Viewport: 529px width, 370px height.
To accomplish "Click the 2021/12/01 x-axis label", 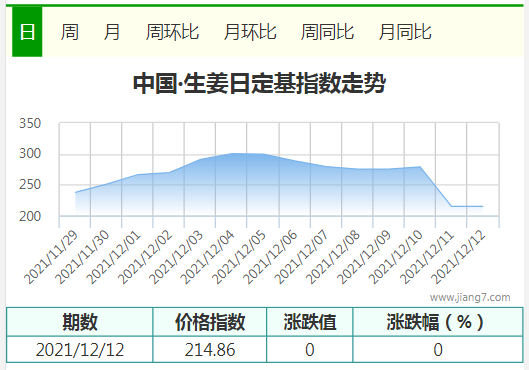I will point(113,257).
